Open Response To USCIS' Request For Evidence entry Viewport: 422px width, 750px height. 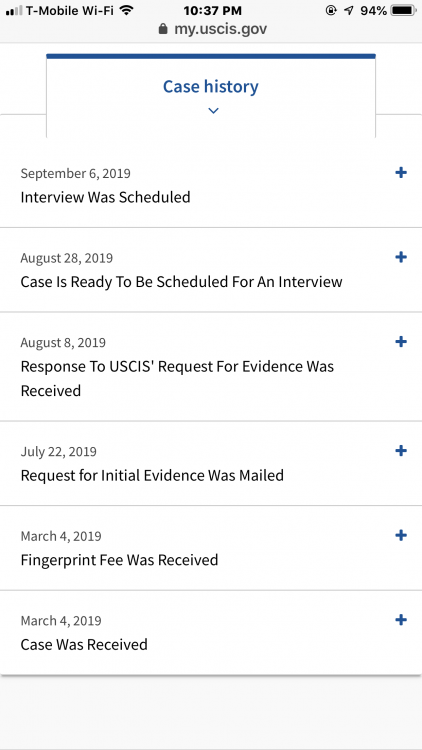tap(211, 366)
